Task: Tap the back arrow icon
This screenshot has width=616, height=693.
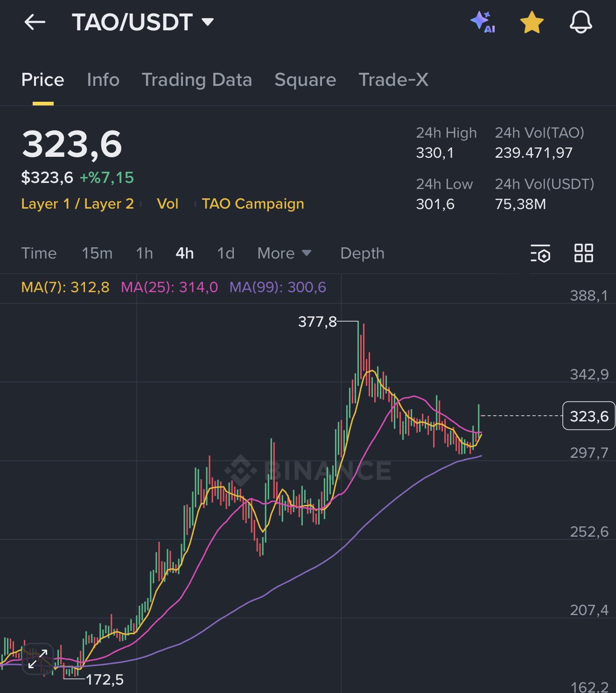Action: 35,22
